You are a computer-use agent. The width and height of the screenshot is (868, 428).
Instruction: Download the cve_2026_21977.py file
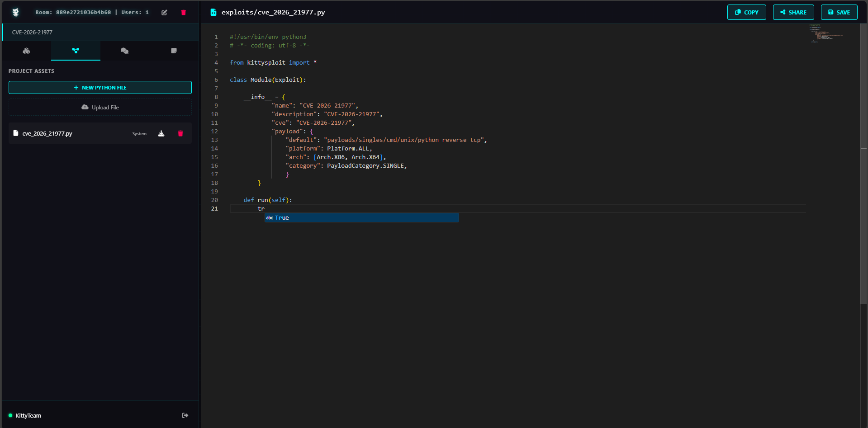[x=161, y=133]
